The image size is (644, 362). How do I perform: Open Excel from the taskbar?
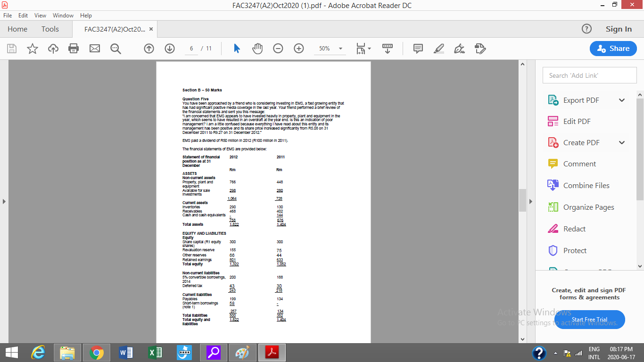155,352
